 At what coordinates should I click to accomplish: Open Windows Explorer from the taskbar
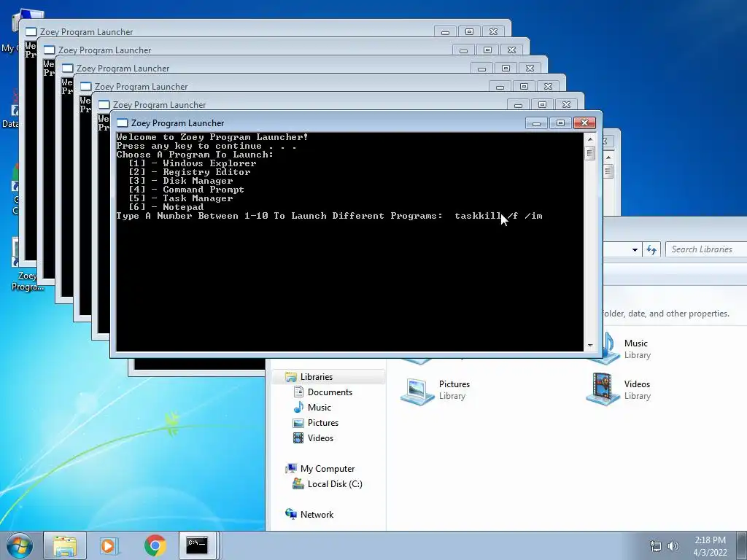tap(65, 545)
